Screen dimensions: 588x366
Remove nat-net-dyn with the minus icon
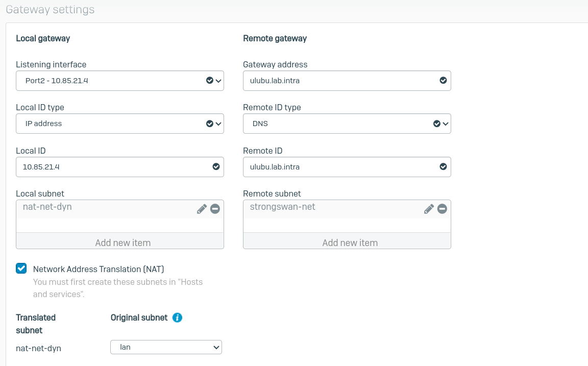coord(215,209)
